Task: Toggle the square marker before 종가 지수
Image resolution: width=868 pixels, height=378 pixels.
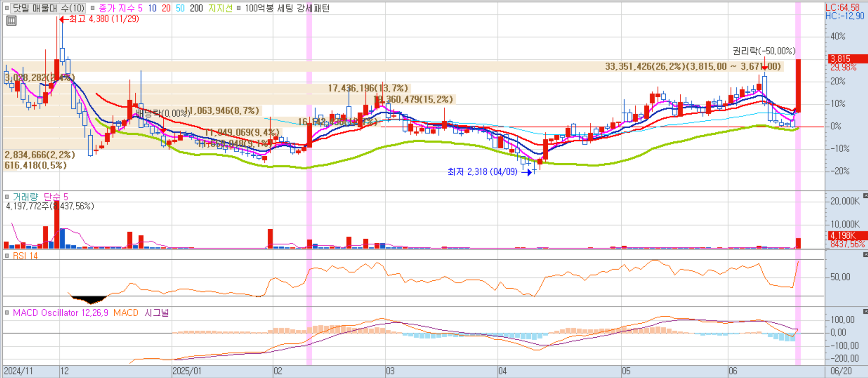Action: click(93, 8)
